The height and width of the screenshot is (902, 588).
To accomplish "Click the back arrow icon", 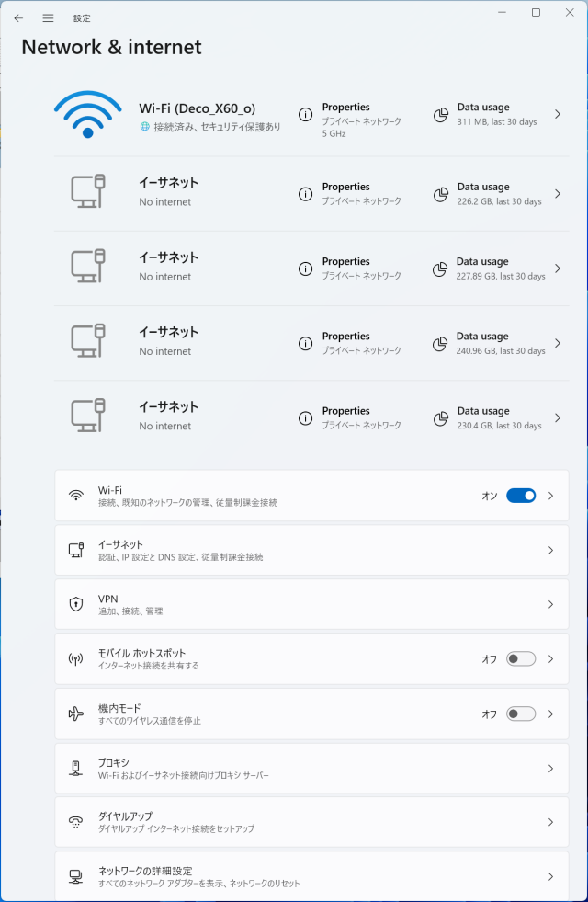I will click(18, 18).
